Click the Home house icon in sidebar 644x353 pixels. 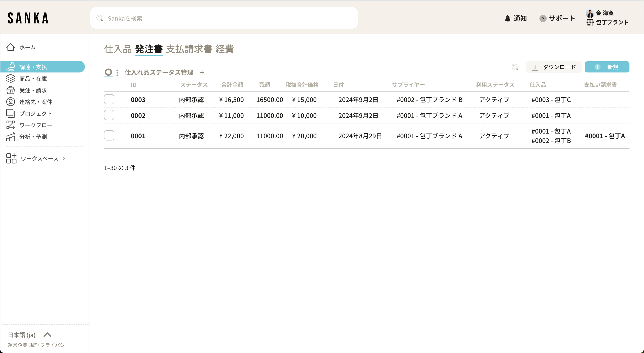(x=11, y=47)
